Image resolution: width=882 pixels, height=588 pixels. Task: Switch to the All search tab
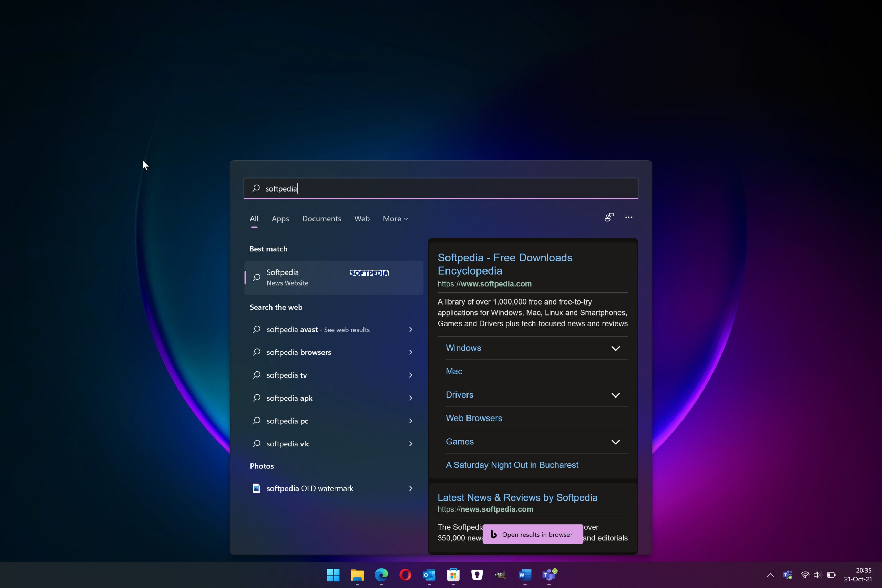tap(254, 219)
